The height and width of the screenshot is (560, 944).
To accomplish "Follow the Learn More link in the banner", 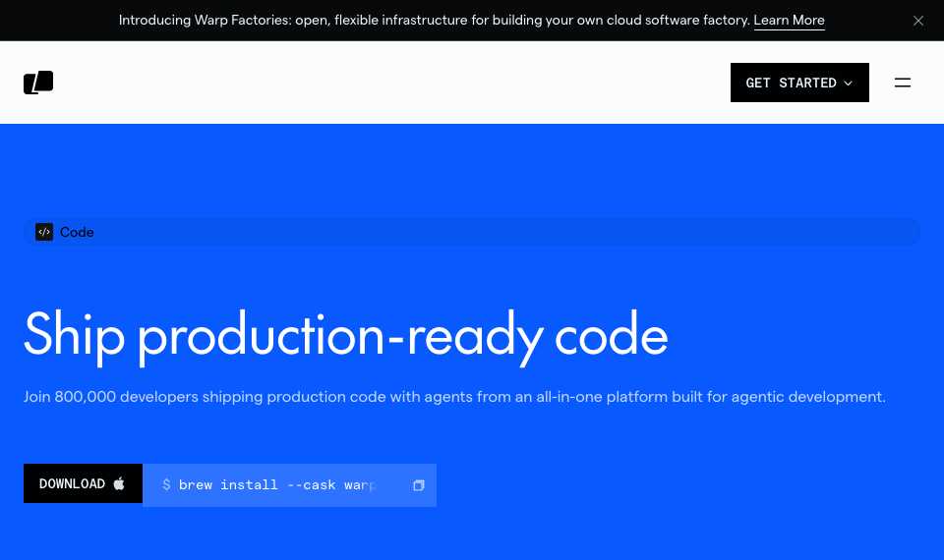I will [789, 21].
